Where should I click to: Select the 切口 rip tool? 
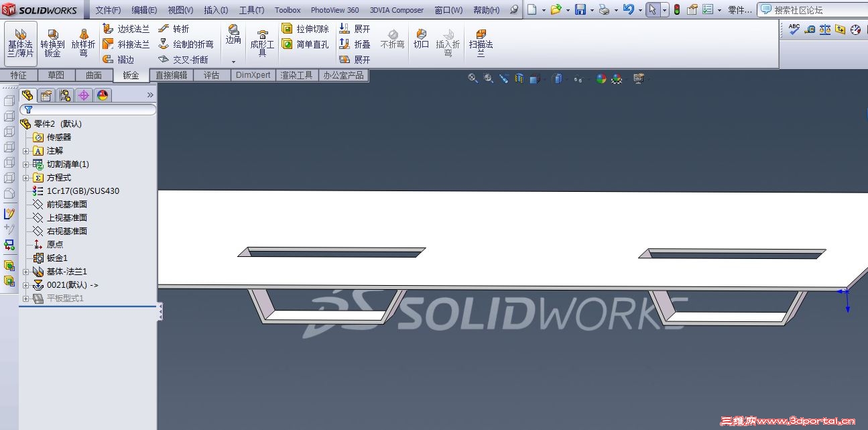421,39
